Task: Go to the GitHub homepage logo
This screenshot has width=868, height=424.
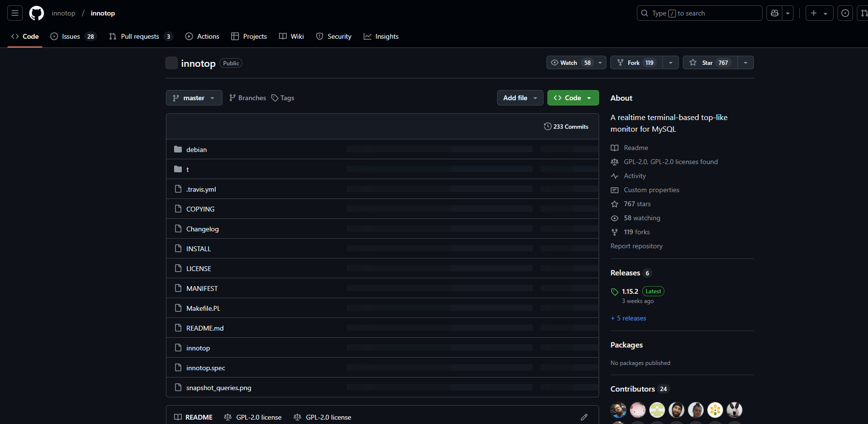Action: [36, 13]
